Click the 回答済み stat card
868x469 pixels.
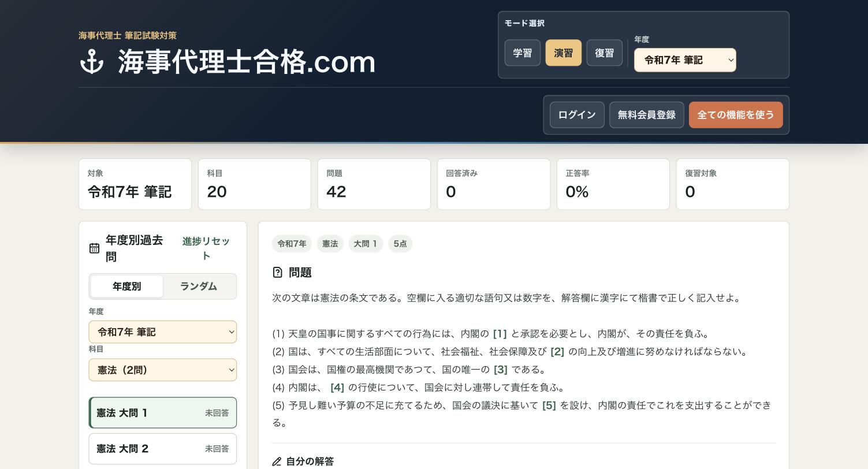[494, 184]
